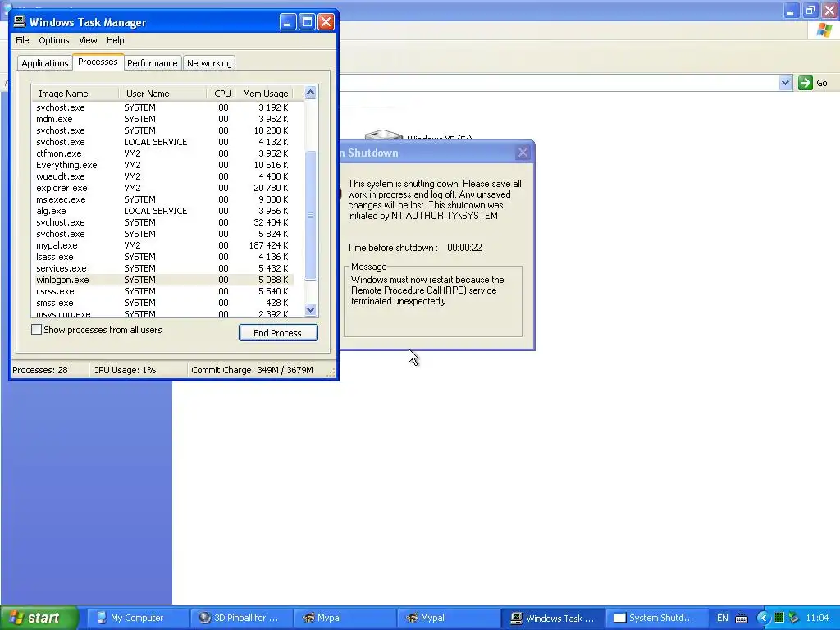Maximize the Task Manager window
The height and width of the screenshot is (630, 840).
(307, 22)
